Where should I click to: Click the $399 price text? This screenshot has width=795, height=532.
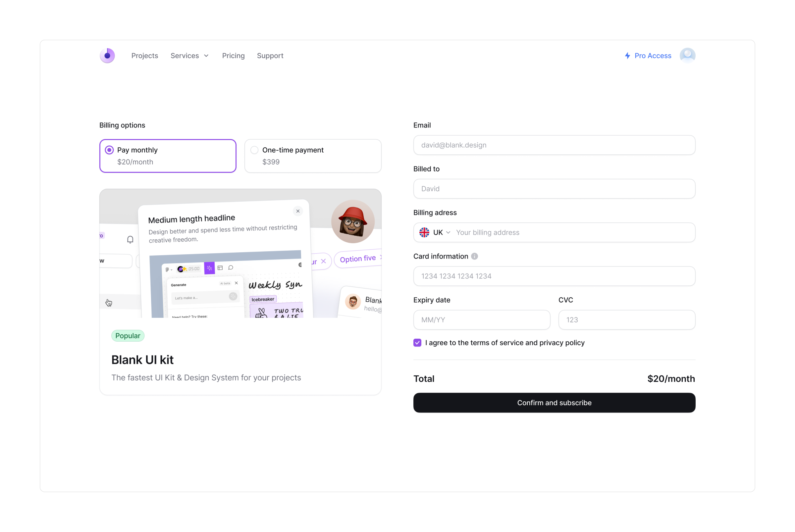coord(271,162)
